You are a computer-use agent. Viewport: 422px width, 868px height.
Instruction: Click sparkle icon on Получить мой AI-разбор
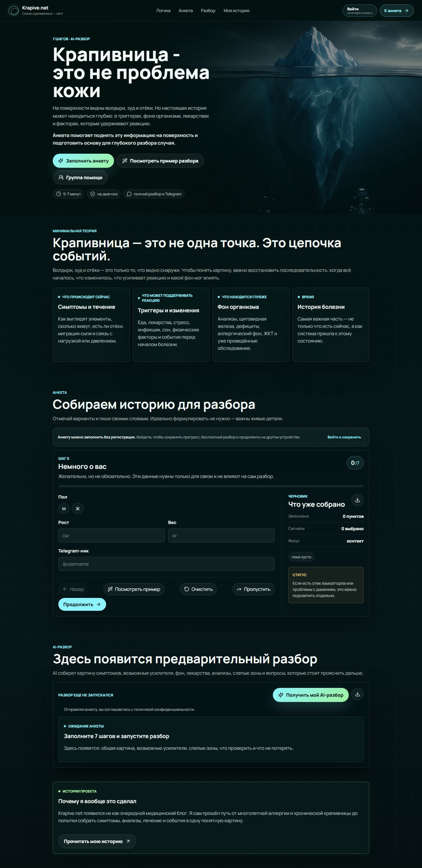coord(281,695)
